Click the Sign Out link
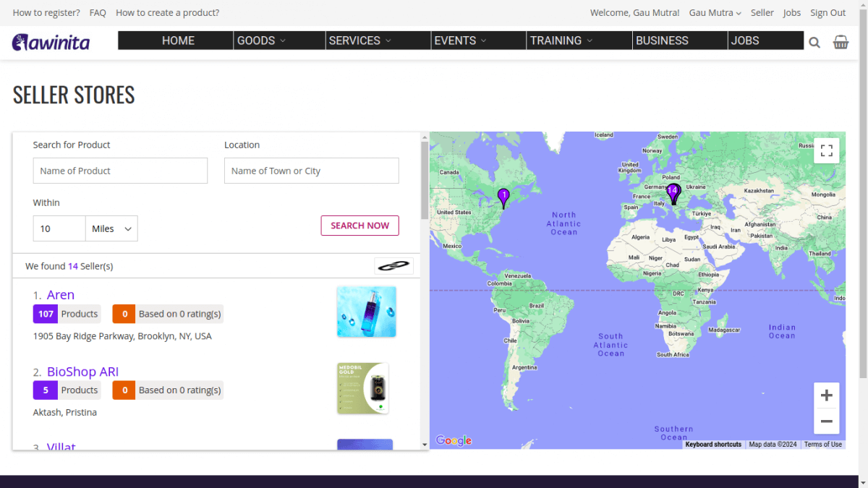The width and height of the screenshot is (868, 488). (827, 13)
